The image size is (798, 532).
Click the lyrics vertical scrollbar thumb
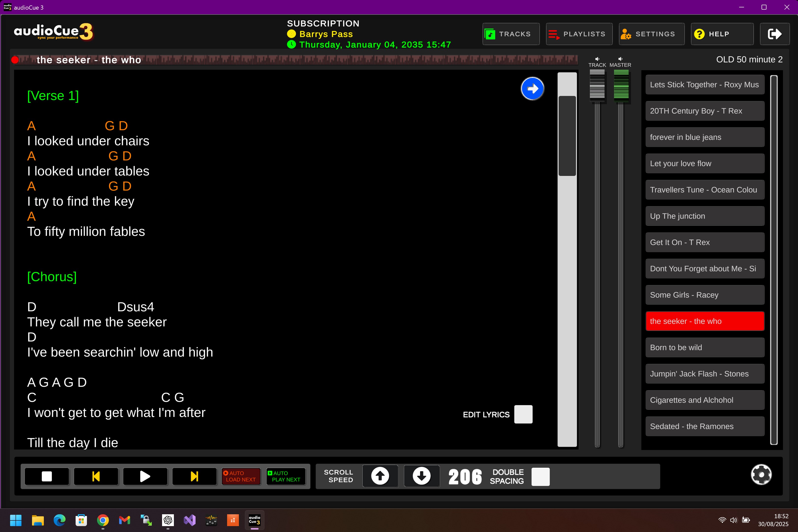tap(567, 136)
